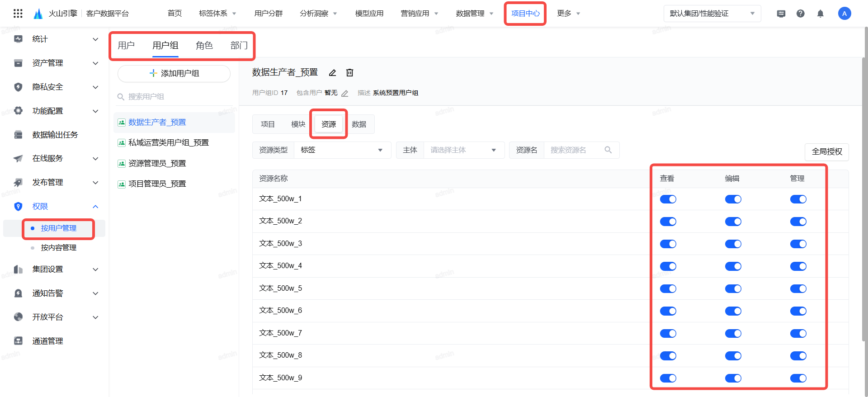Delete the 数据生产者_预置 user group
This screenshot has width=868, height=397.
click(x=349, y=73)
